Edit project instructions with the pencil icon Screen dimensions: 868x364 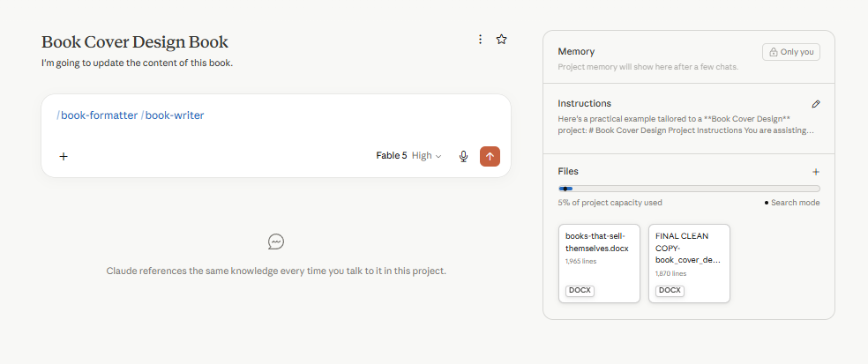815,104
